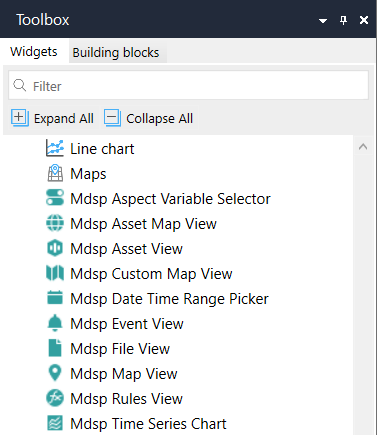Click the Mdsp Asset Map View globe icon
This screenshot has height=435, width=377.
click(55, 223)
